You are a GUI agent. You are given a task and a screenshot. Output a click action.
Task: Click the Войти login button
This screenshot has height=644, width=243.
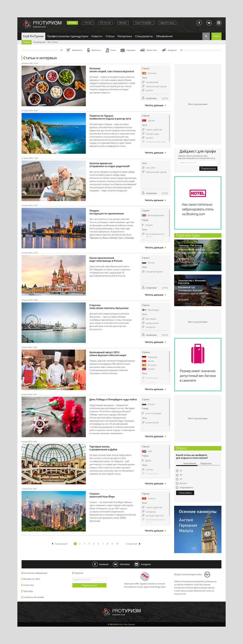pyautogui.click(x=216, y=36)
